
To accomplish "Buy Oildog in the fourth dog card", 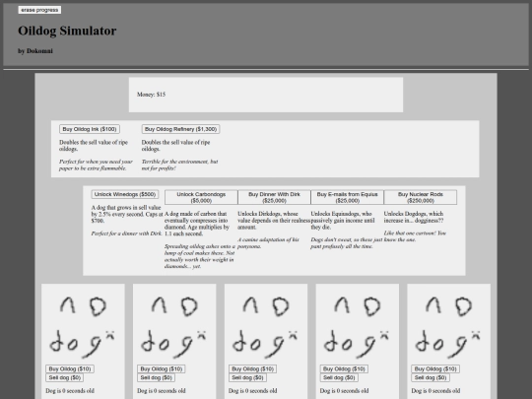I will coord(344,368).
